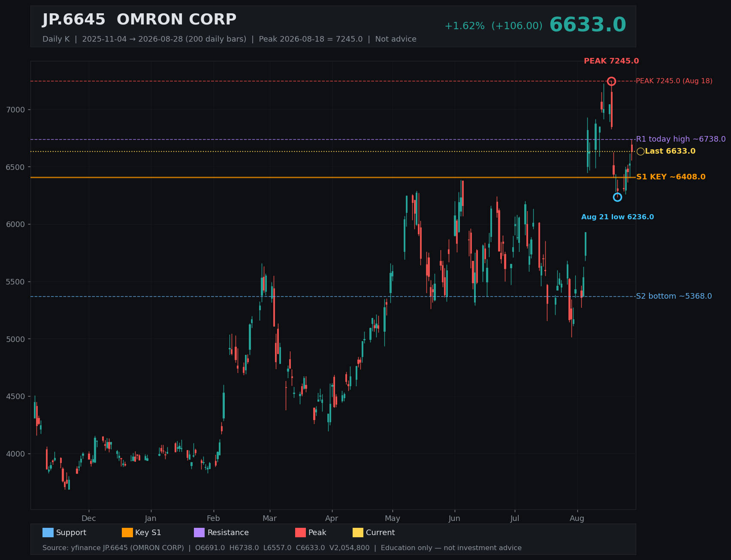
Task: Click the Resistance legend label text
Action: (228, 533)
